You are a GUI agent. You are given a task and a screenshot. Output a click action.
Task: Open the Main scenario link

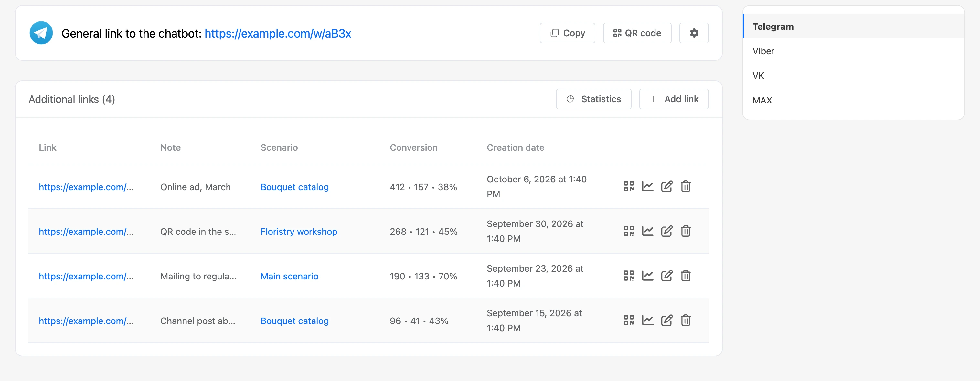point(289,276)
